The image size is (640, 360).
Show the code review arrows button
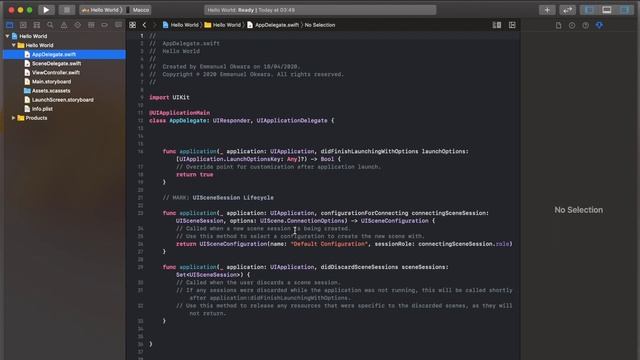567,10
